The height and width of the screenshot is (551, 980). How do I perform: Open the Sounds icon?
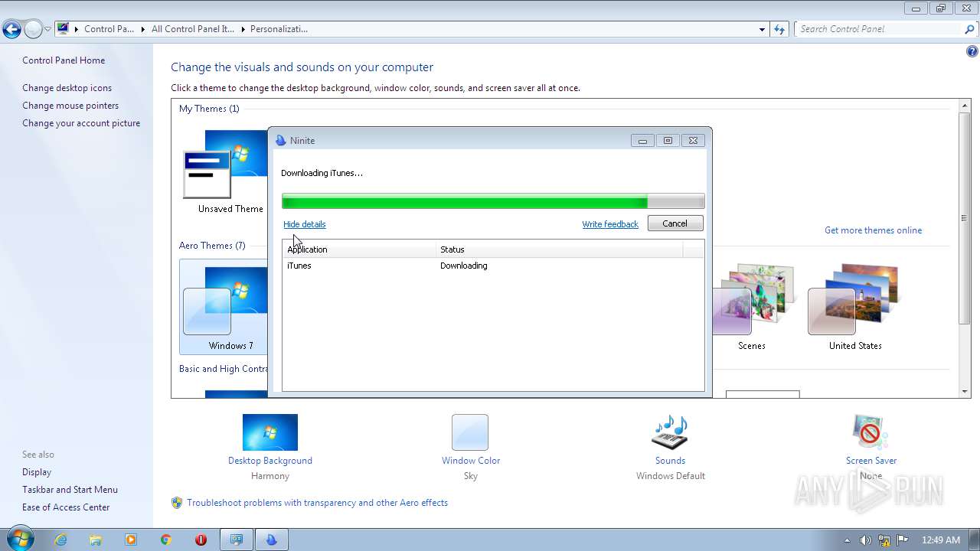(x=670, y=432)
